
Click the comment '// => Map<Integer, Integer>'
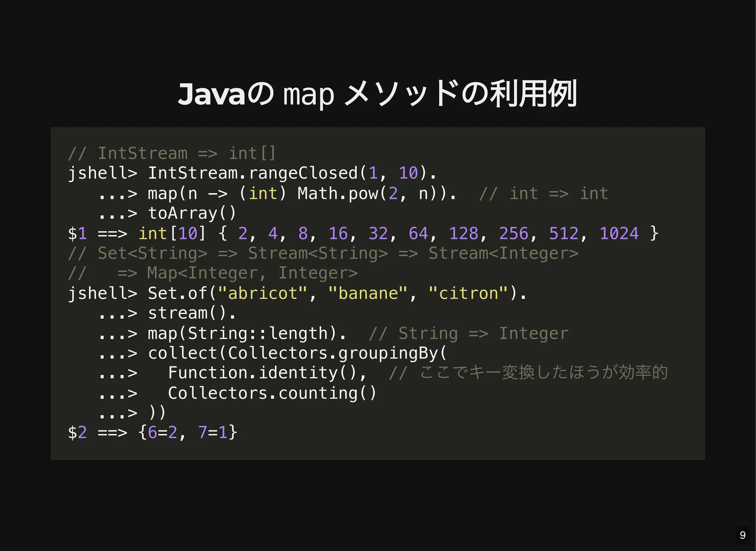(213, 273)
